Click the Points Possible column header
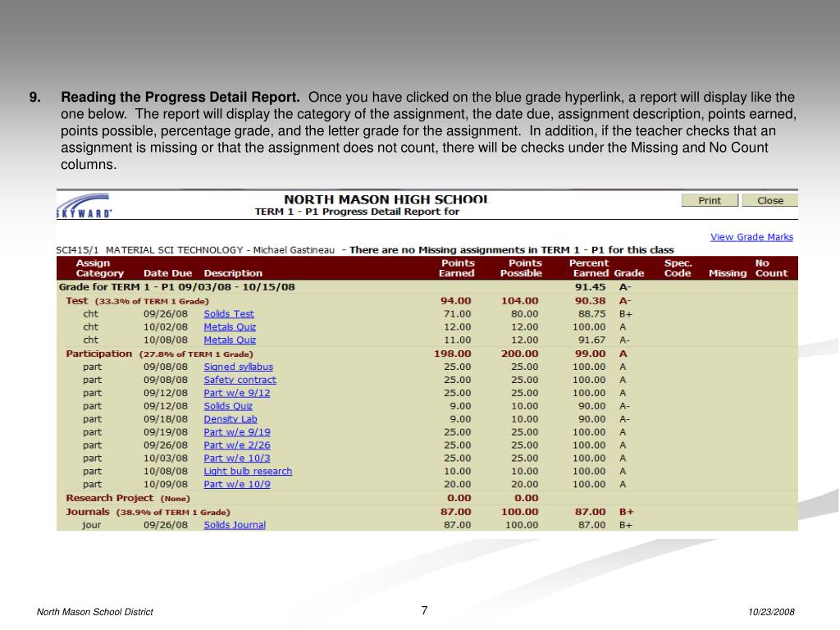The width and height of the screenshot is (840, 630). pos(521,268)
